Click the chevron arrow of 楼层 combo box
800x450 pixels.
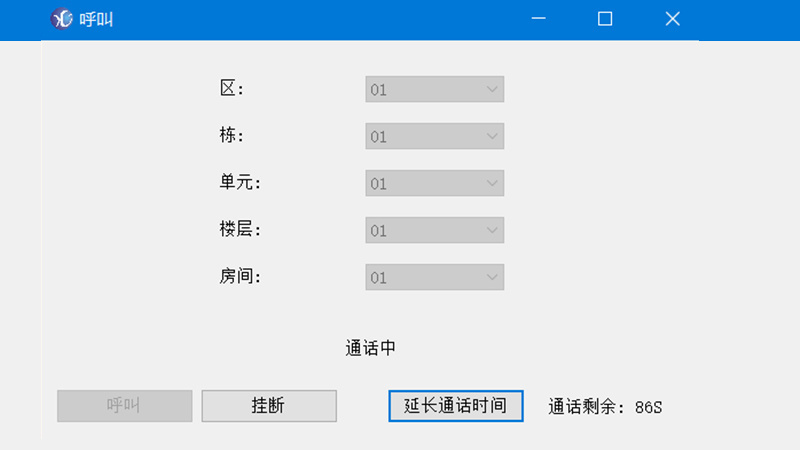(492, 230)
